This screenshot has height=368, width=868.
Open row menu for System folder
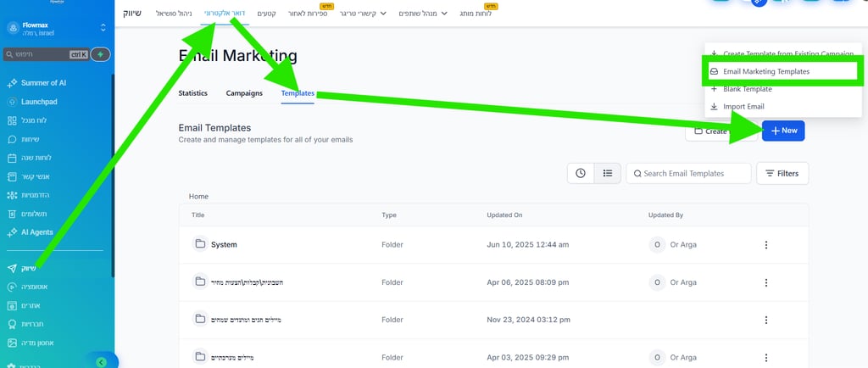766,244
